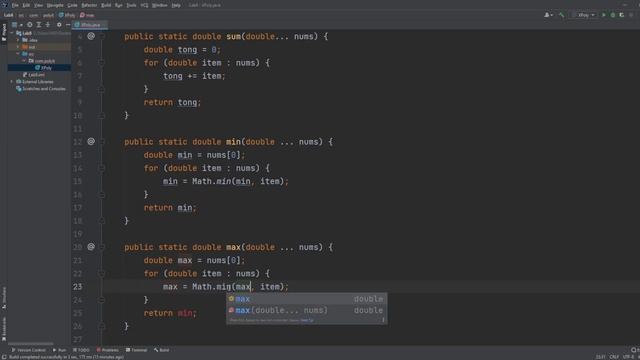The width and height of the screenshot is (640, 360).
Task: Expand External Libraries node
Action: click(x=12, y=82)
